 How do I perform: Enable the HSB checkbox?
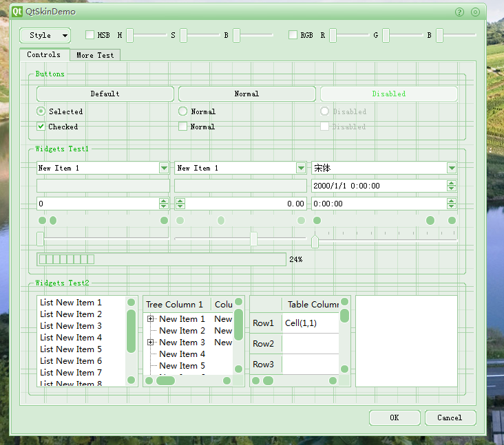click(90, 35)
